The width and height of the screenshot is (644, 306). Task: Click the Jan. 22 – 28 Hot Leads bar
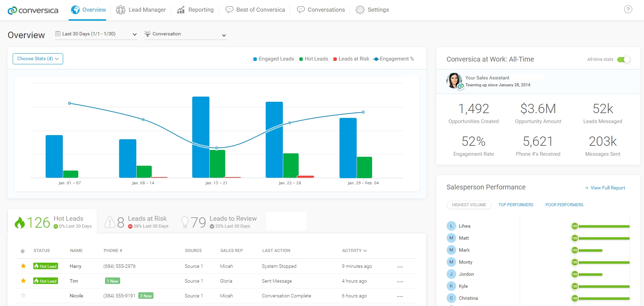point(291,165)
